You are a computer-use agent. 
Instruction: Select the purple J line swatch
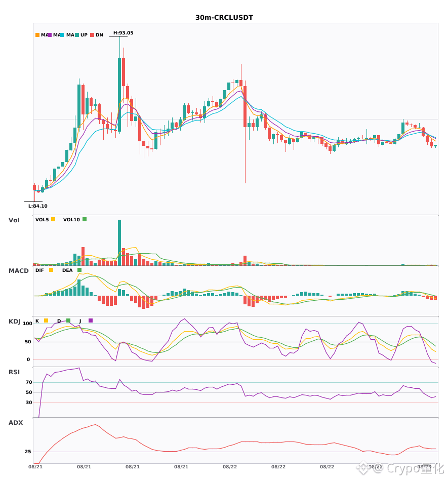click(x=91, y=320)
